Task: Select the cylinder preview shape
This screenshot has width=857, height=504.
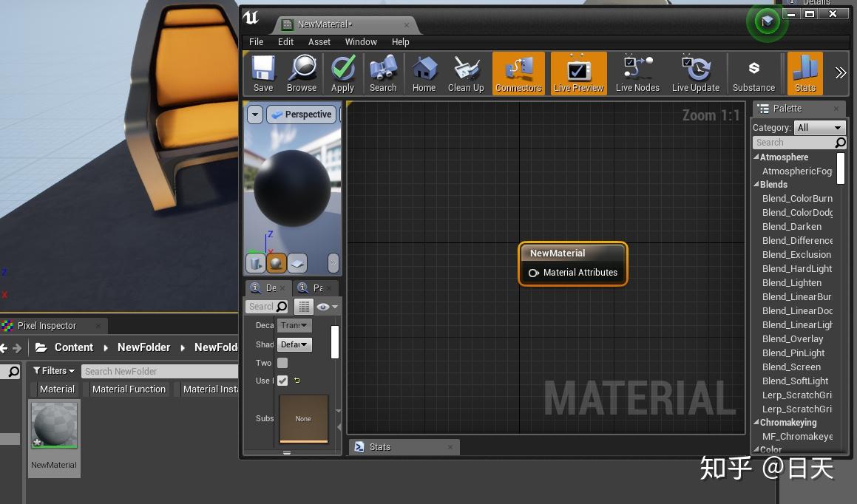Action: click(x=256, y=262)
